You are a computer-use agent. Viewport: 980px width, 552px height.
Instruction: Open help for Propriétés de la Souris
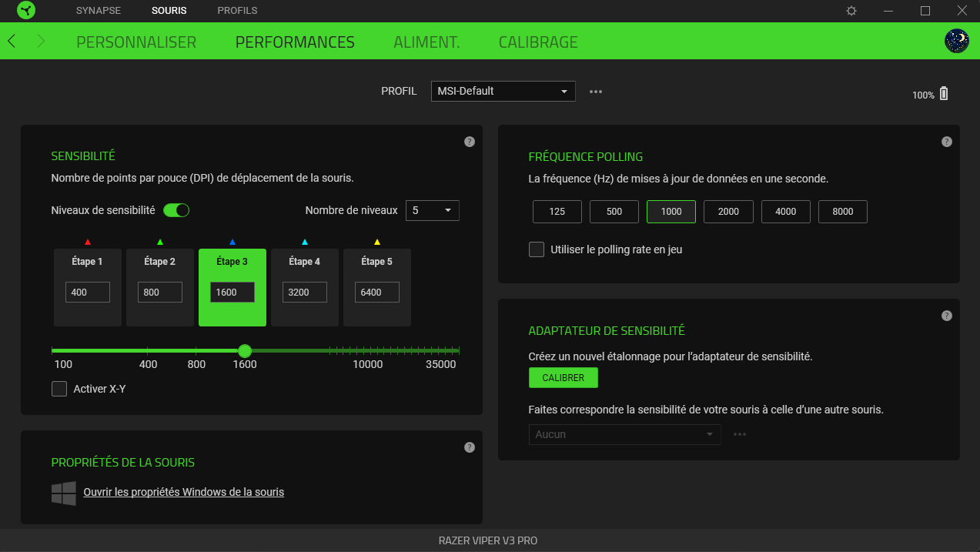click(x=470, y=447)
